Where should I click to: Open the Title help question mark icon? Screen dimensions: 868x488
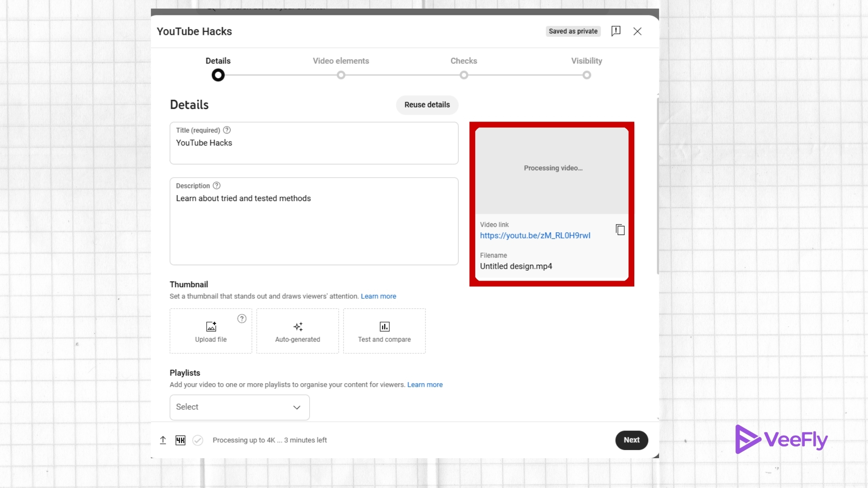click(227, 130)
